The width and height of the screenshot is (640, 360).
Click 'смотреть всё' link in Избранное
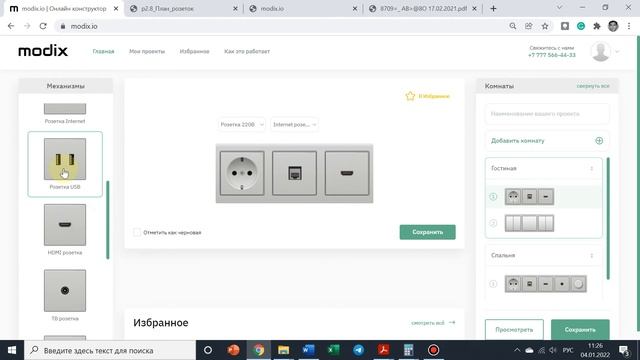click(433, 323)
